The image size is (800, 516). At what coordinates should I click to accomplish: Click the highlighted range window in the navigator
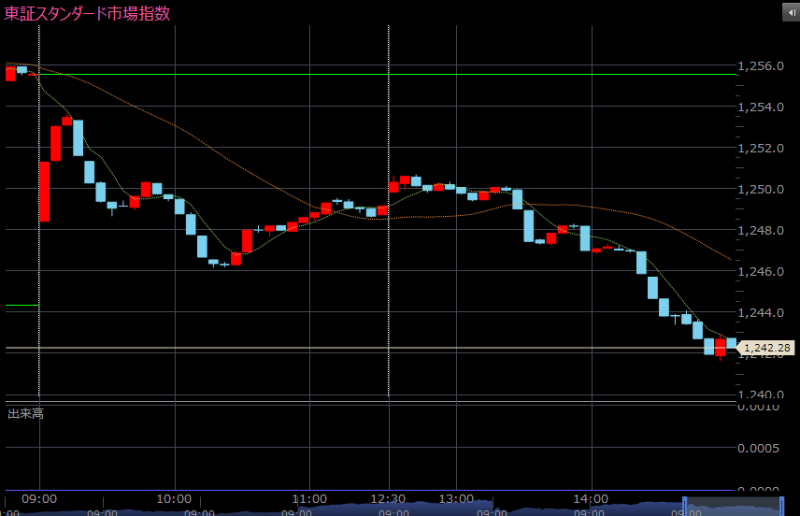[x=733, y=506]
